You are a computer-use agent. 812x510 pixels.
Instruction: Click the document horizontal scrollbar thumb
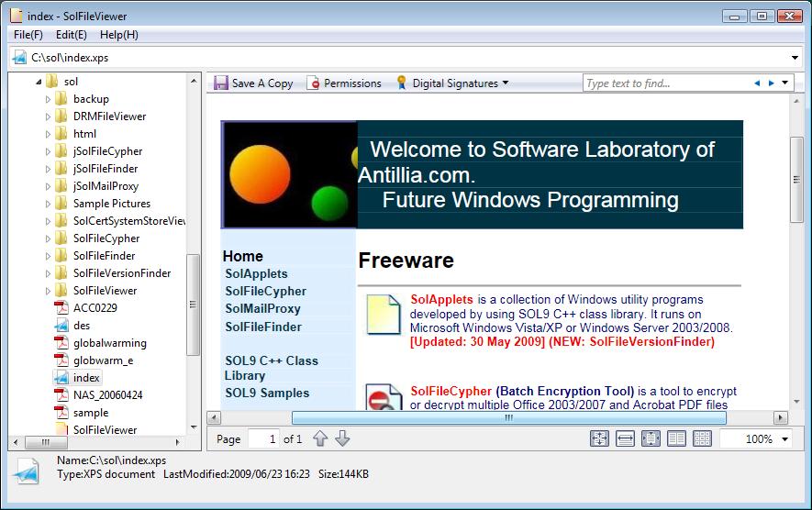(x=509, y=417)
